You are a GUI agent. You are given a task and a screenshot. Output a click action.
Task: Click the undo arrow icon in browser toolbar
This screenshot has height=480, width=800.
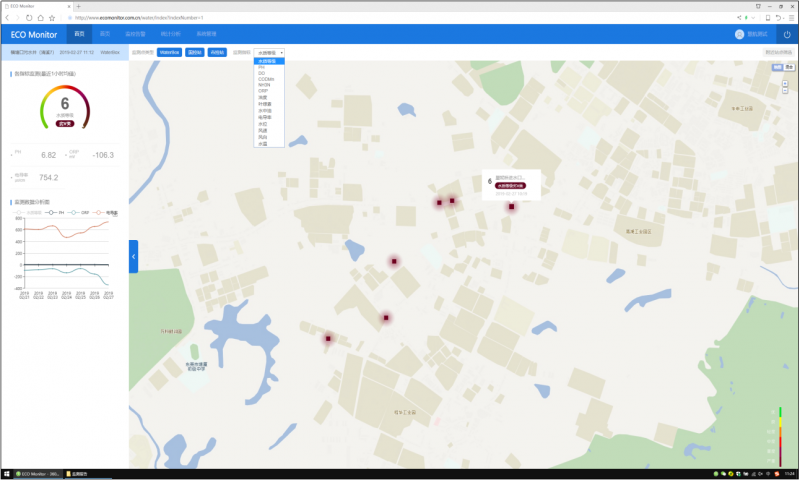(x=778, y=17)
